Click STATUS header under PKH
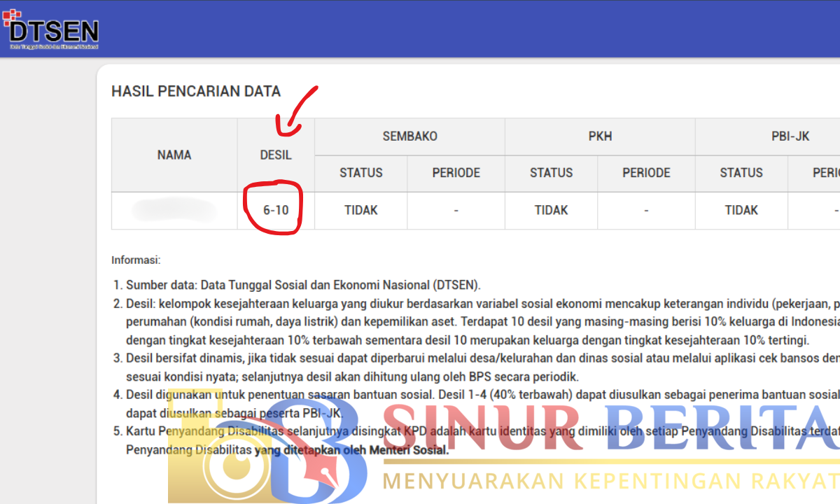The width and height of the screenshot is (840, 504). (x=552, y=173)
